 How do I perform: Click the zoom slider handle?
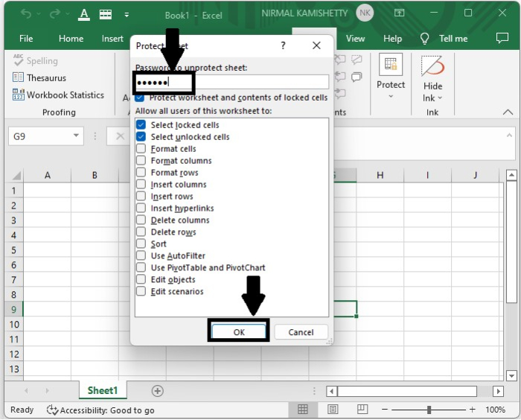coord(429,410)
